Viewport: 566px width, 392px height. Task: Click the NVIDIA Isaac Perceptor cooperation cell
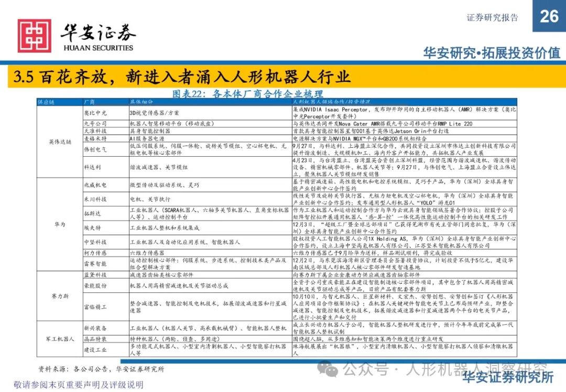[404, 113]
